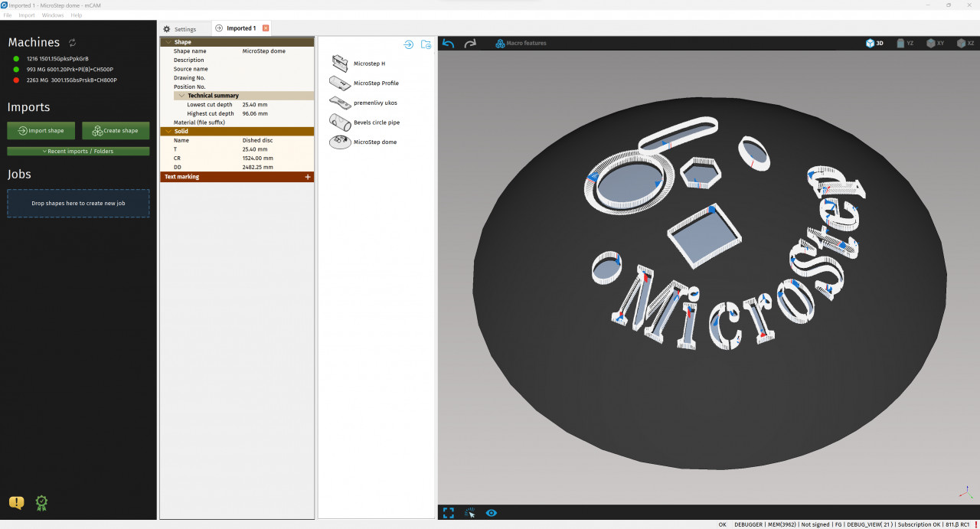
Task: Select the Microstep H shape
Action: click(358, 63)
